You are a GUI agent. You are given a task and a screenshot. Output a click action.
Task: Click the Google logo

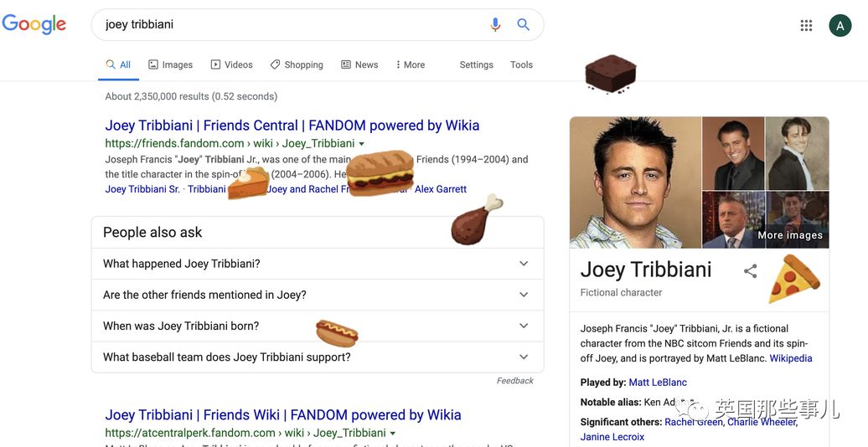coord(34,24)
